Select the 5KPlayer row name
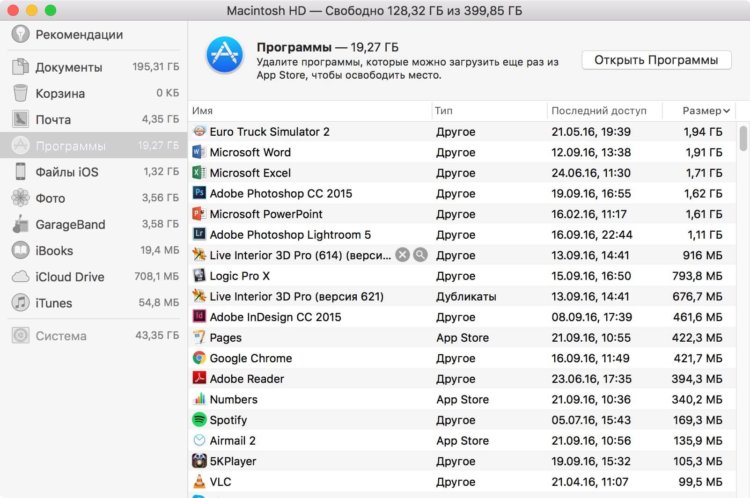 233,461
